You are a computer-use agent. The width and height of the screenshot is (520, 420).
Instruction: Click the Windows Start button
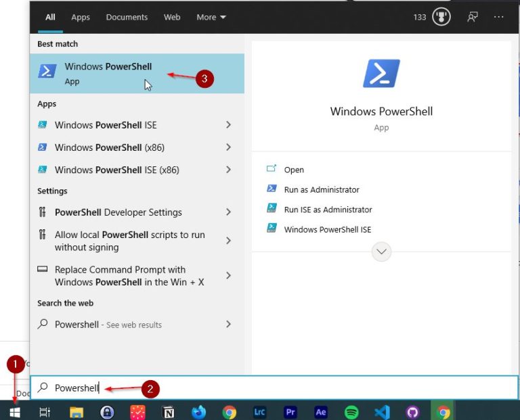pos(15,412)
